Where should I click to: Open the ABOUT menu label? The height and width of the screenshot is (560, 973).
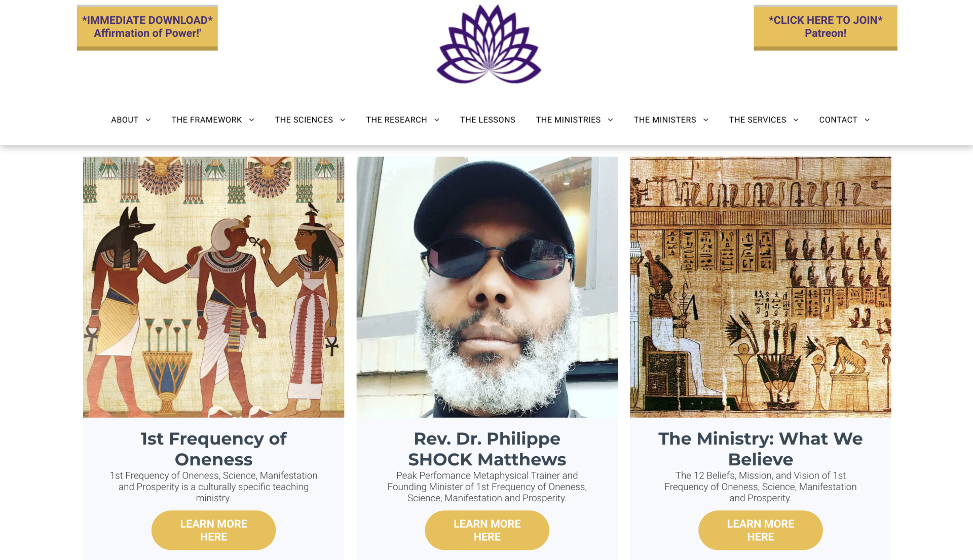[125, 120]
